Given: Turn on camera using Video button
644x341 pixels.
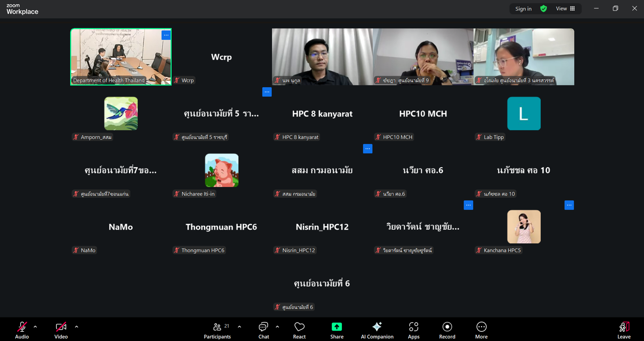Looking at the screenshot, I should [x=61, y=330].
